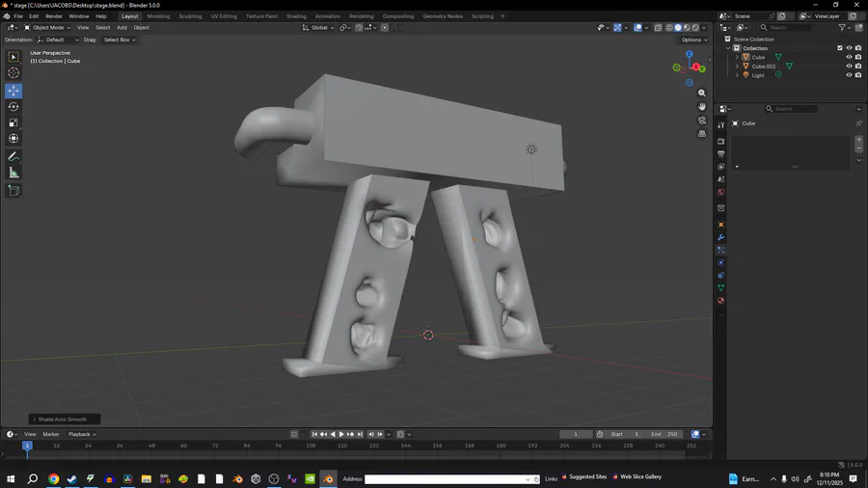Viewport: 868px width, 488px height.
Task: Click the End frame field 250
Action: [x=665, y=434]
